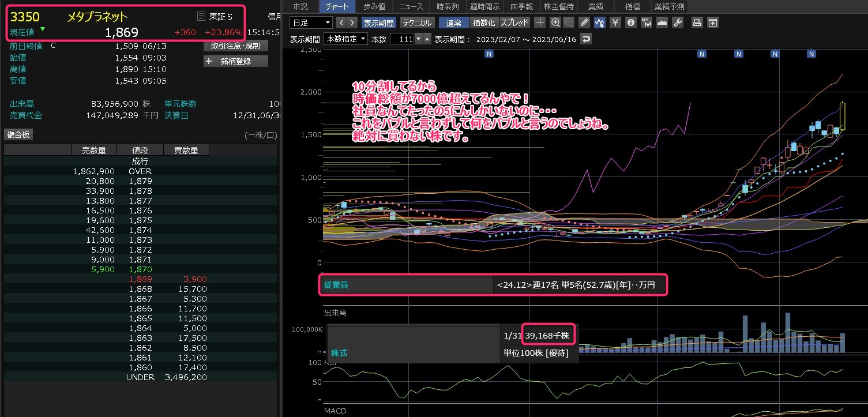Click the crosshair cursor icon
This screenshot has width=868, height=417.
pyautogui.click(x=540, y=23)
